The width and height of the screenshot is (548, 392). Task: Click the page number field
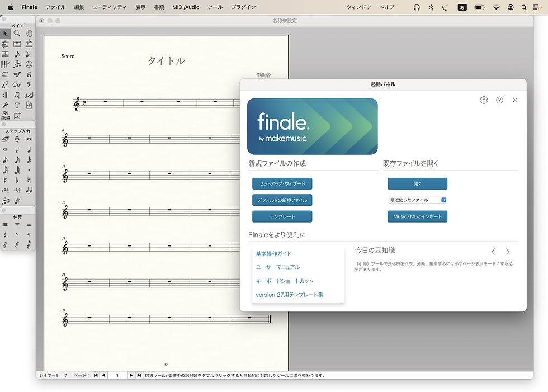coord(117,375)
